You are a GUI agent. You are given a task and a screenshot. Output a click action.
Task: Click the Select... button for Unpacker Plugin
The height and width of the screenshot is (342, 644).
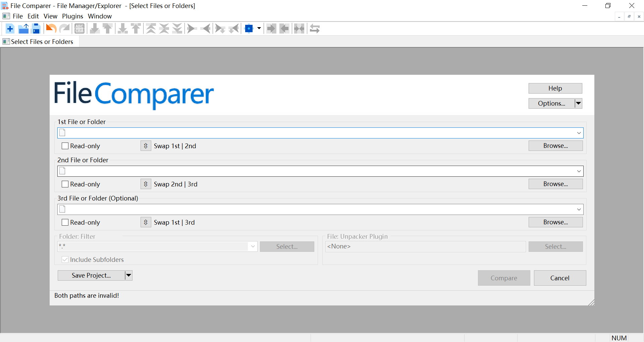click(555, 246)
